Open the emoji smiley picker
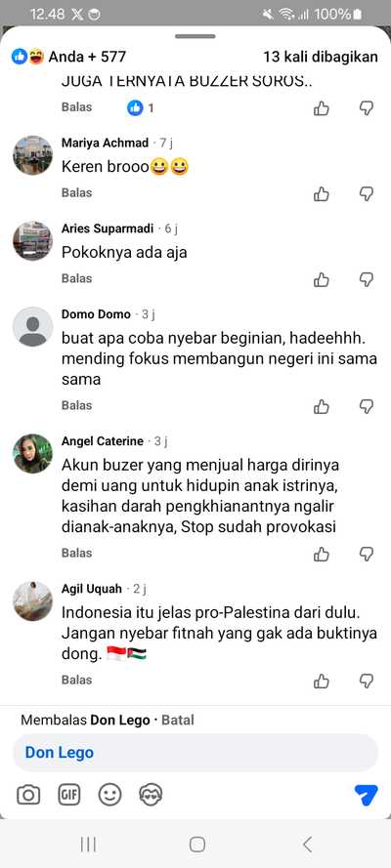The width and height of the screenshot is (391, 868). point(109,796)
